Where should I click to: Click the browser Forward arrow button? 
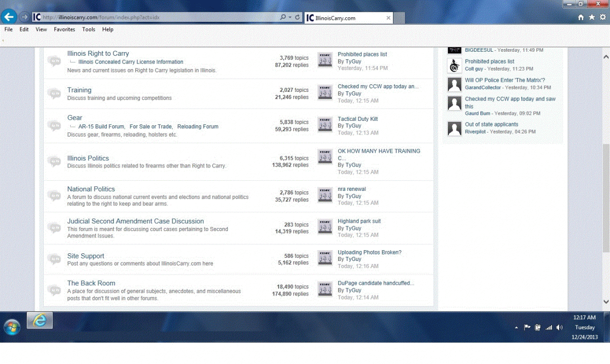click(24, 17)
